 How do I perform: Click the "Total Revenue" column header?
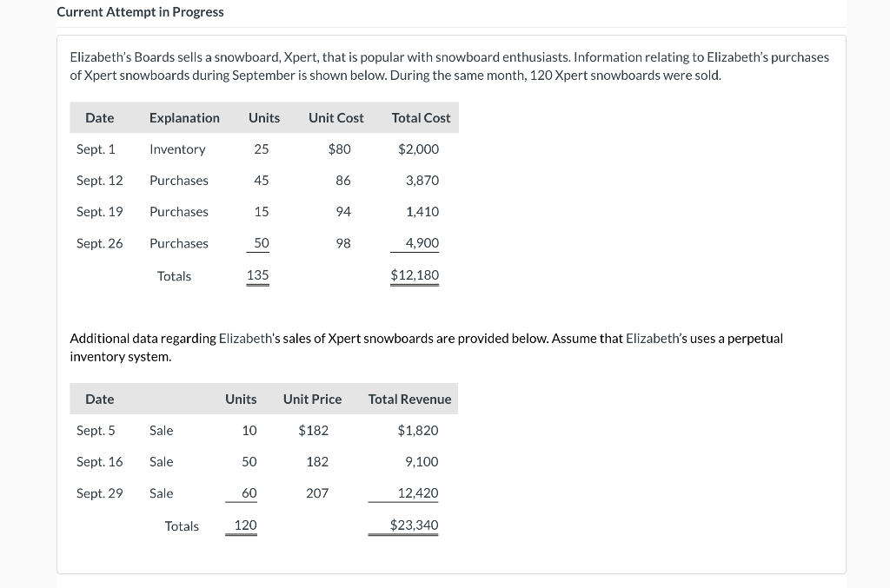pyautogui.click(x=409, y=400)
